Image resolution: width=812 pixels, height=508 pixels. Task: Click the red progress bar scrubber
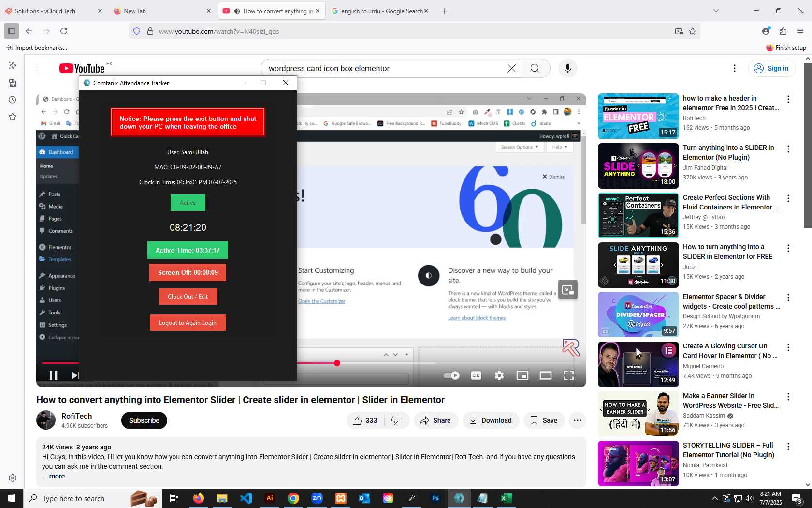pyautogui.click(x=337, y=363)
